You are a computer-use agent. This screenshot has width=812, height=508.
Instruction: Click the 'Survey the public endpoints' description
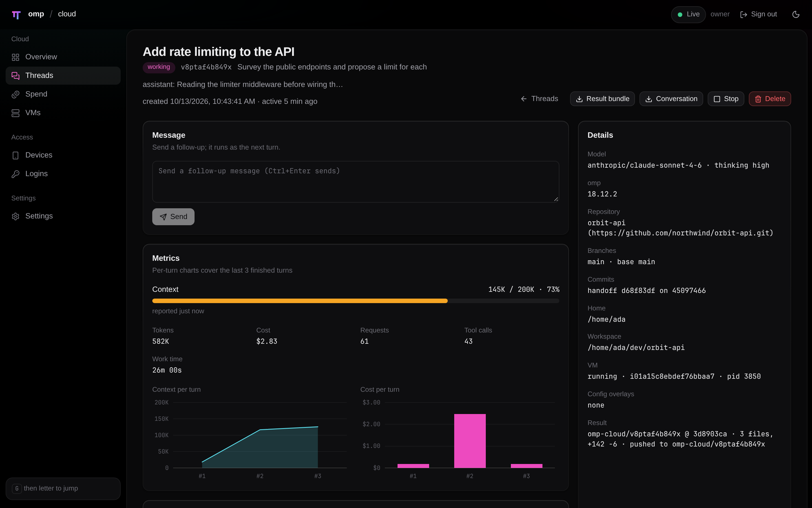coord(332,67)
